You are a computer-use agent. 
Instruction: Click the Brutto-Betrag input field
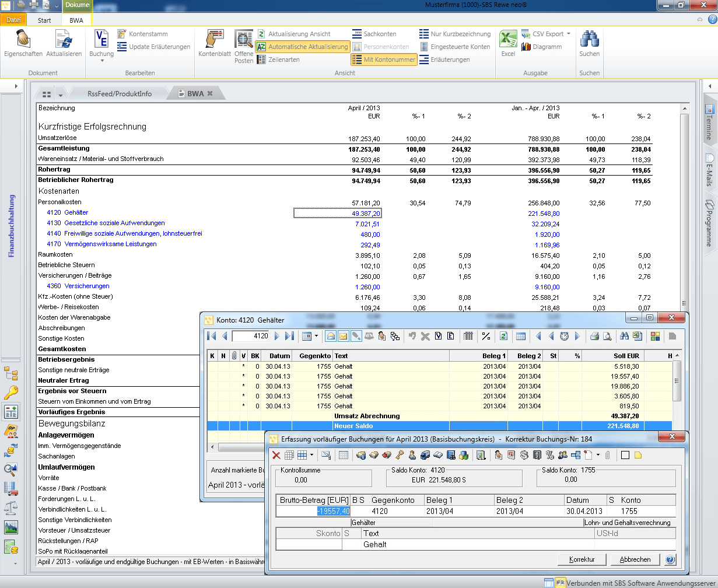[314, 511]
